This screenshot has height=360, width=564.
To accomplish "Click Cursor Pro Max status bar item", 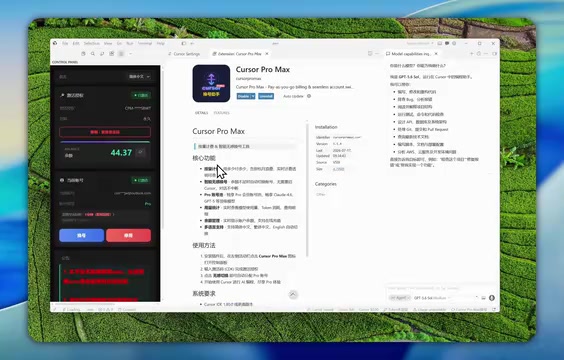I will pyautogui.click(x=469, y=309).
